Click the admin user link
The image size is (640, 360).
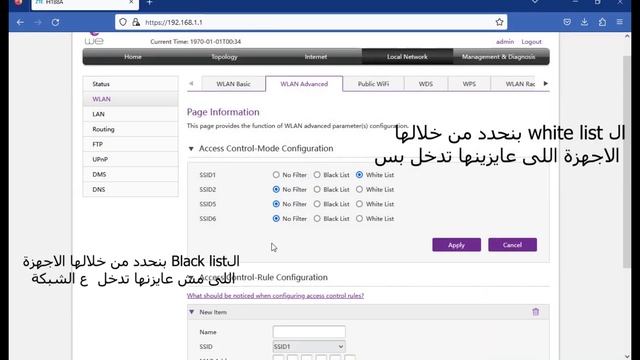[x=505, y=42]
